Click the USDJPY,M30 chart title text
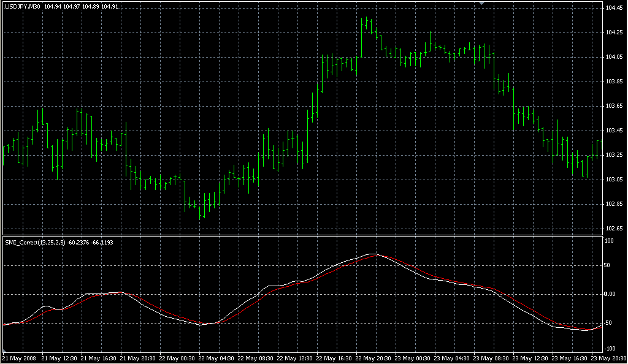This screenshot has height=364, width=628. click(23, 7)
